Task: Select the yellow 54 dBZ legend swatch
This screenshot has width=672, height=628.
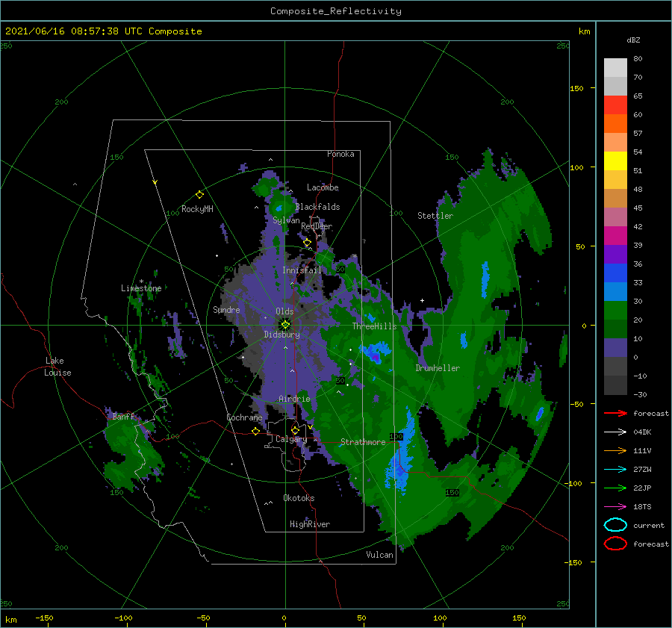Action: click(615, 161)
